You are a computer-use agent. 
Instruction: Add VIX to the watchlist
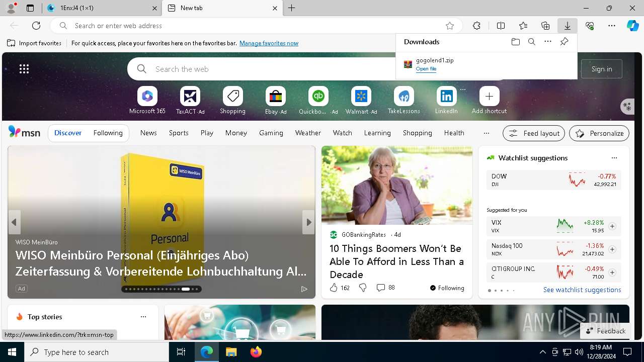pos(612,226)
